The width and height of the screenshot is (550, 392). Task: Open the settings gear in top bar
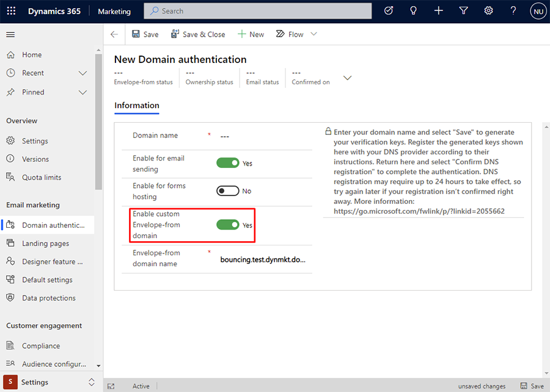click(x=488, y=11)
